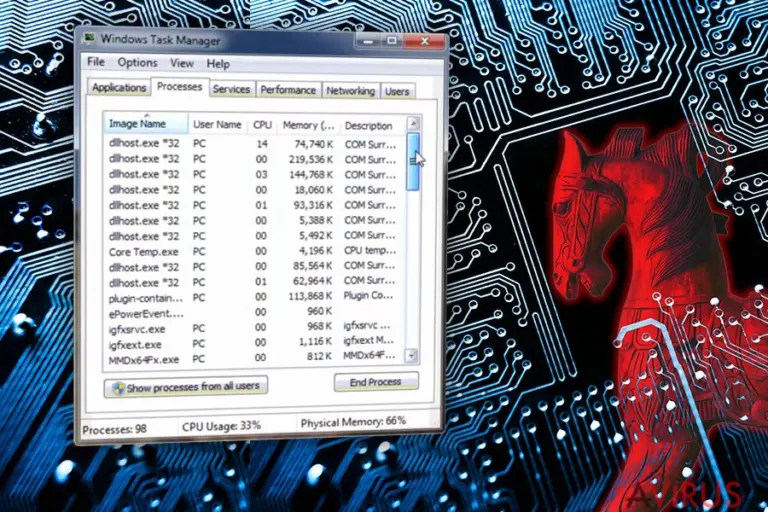The width and height of the screenshot is (768, 512).
Task: Click the CPU temp... description cell
Action: (x=370, y=250)
